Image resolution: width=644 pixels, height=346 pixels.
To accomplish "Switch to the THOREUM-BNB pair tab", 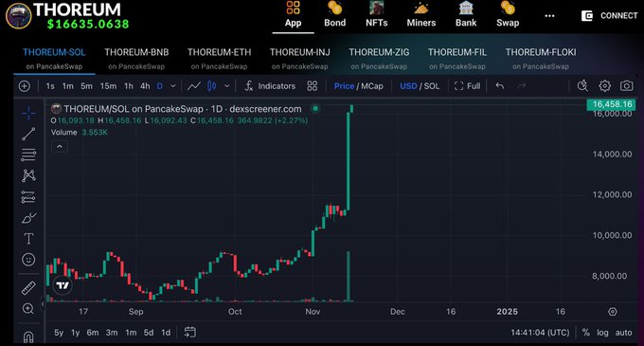I will pyautogui.click(x=136, y=59).
